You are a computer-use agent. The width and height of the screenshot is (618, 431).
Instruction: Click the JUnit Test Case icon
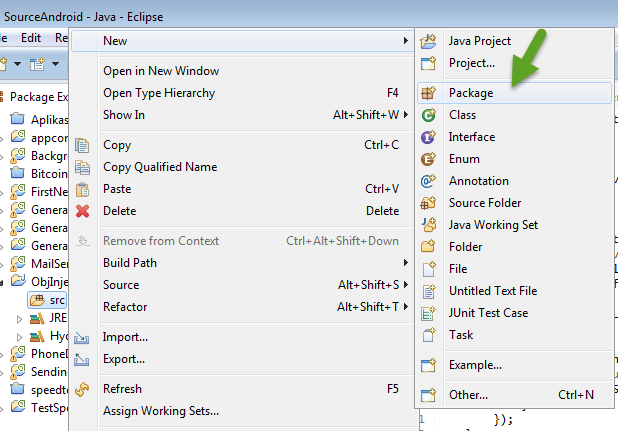coord(428,313)
